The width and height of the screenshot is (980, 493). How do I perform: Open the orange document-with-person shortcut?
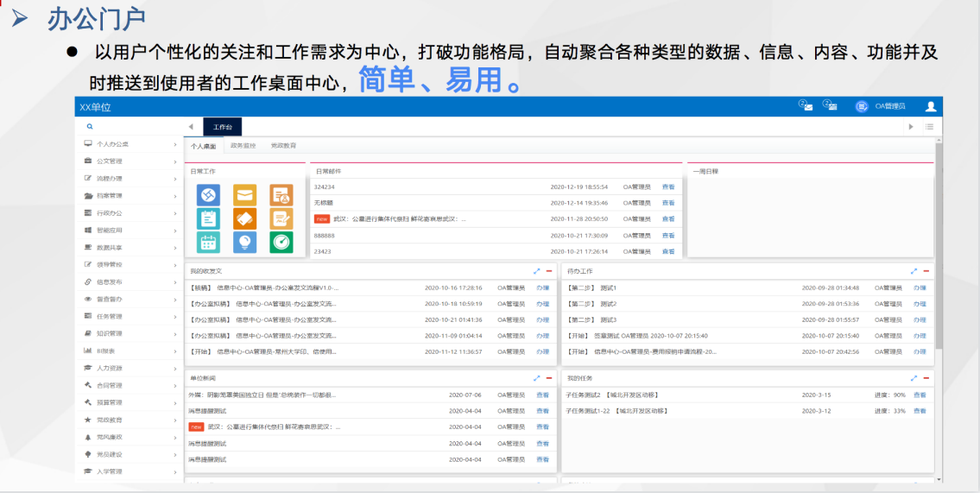click(281, 195)
